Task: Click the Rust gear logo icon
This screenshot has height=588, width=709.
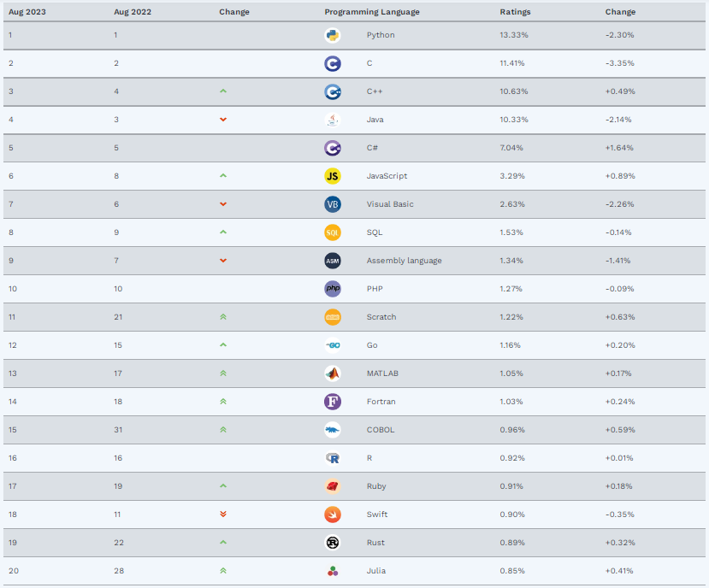Action: click(333, 543)
